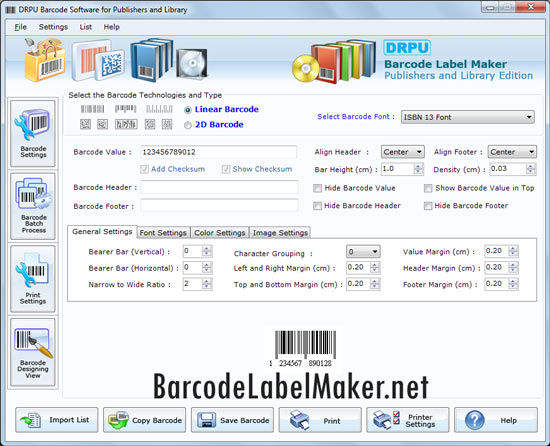Adjust Left and Right Margin spinner
550x446 pixels.
(x=375, y=268)
